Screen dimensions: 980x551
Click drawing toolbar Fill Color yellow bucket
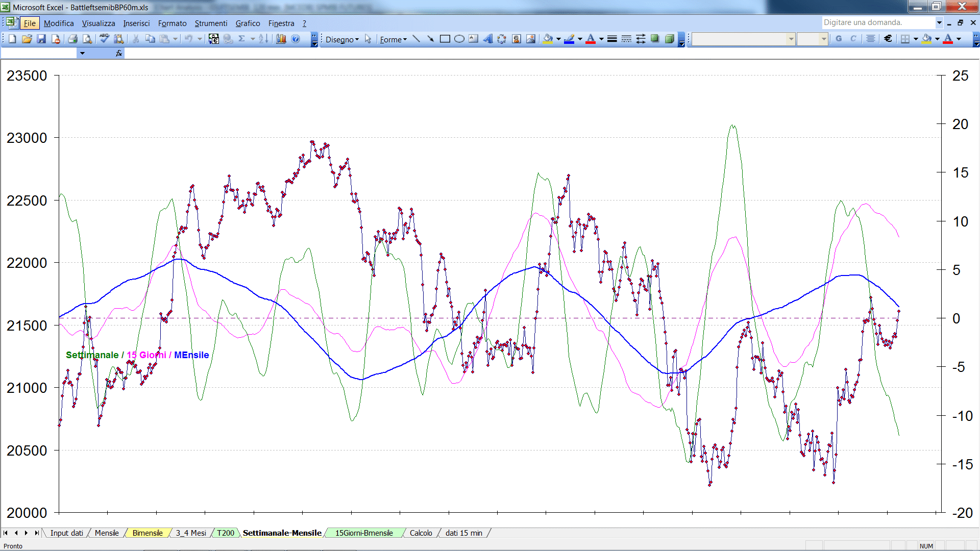point(548,39)
